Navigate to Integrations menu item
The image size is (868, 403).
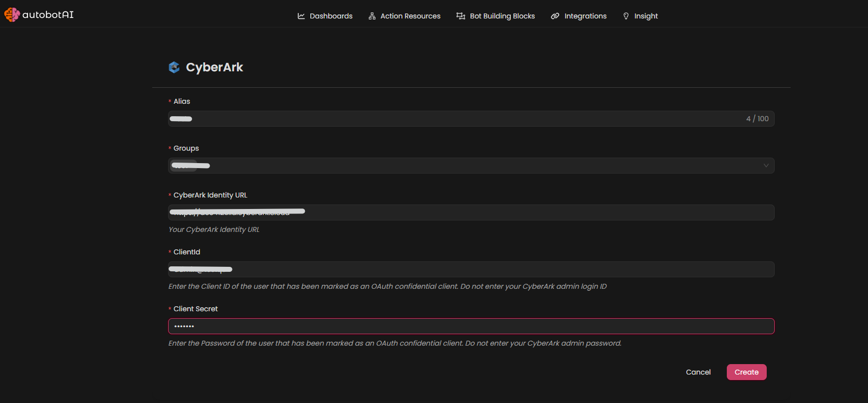tap(585, 16)
